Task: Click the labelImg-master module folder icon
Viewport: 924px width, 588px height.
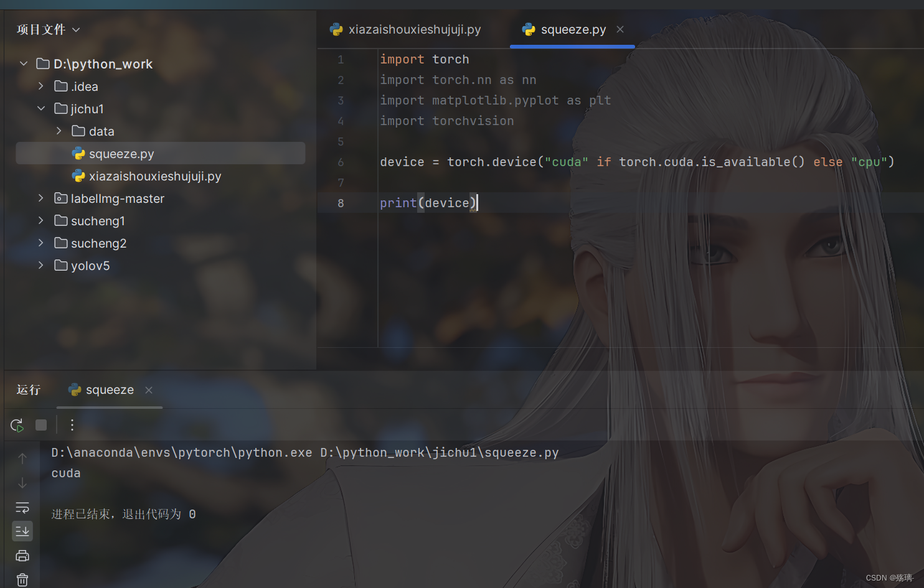Action: coord(61,198)
